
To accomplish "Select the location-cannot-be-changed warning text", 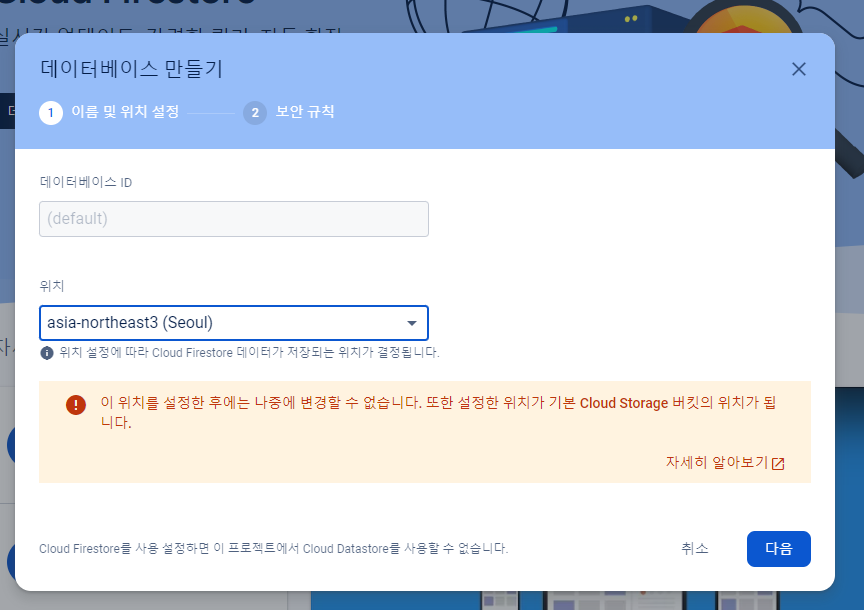I will (x=438, y=412).
